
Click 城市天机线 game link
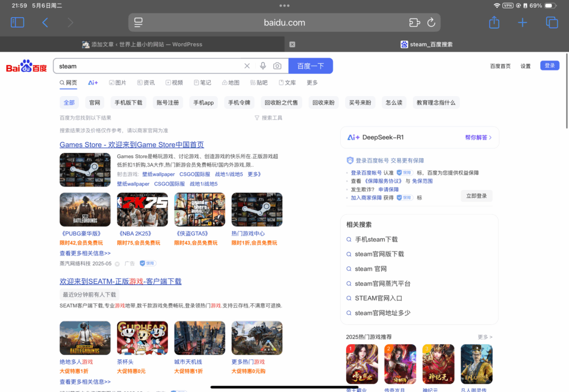click(x=188, y=362)
